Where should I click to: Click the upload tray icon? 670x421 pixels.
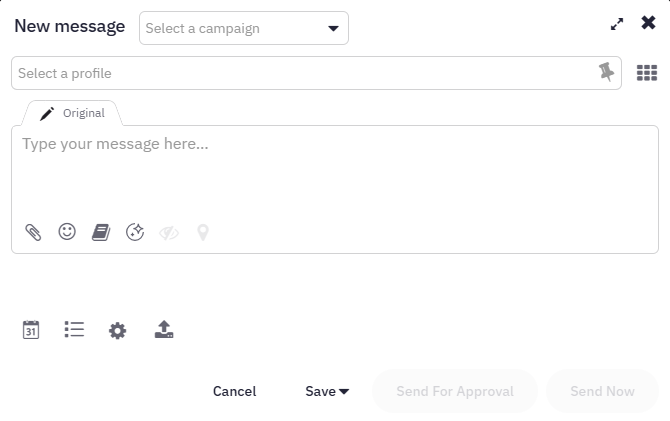[164, 330]
